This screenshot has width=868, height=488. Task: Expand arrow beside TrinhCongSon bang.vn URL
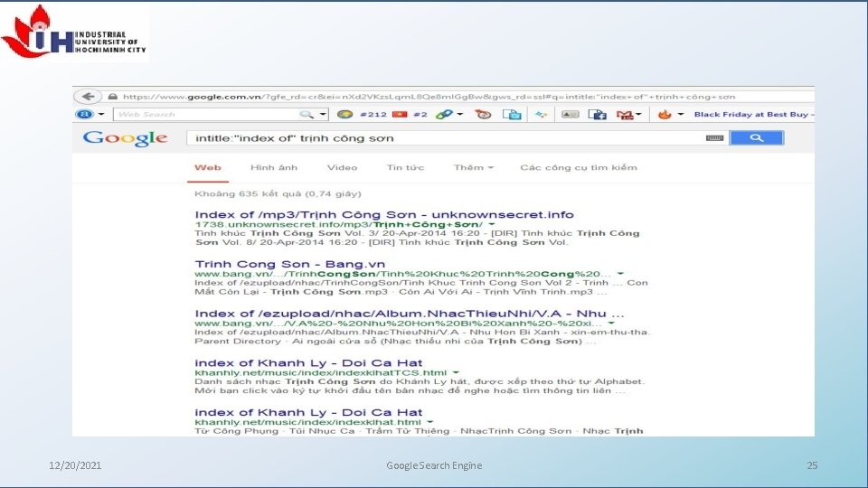coord(620,274)
